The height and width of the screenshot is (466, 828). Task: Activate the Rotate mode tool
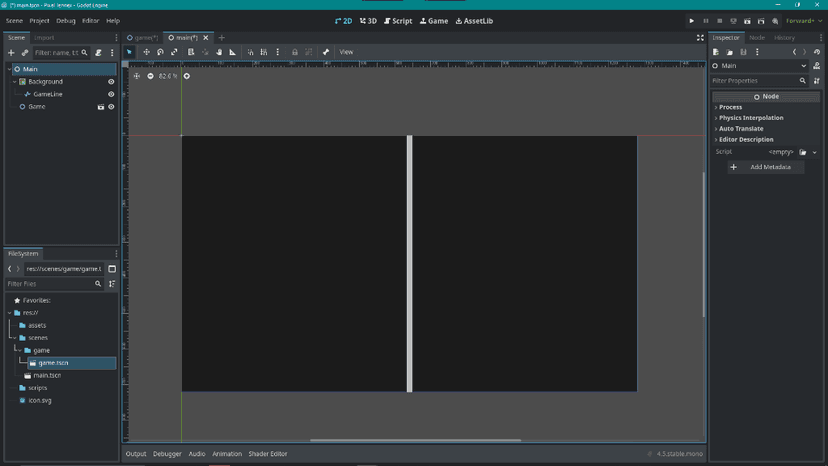160,52
